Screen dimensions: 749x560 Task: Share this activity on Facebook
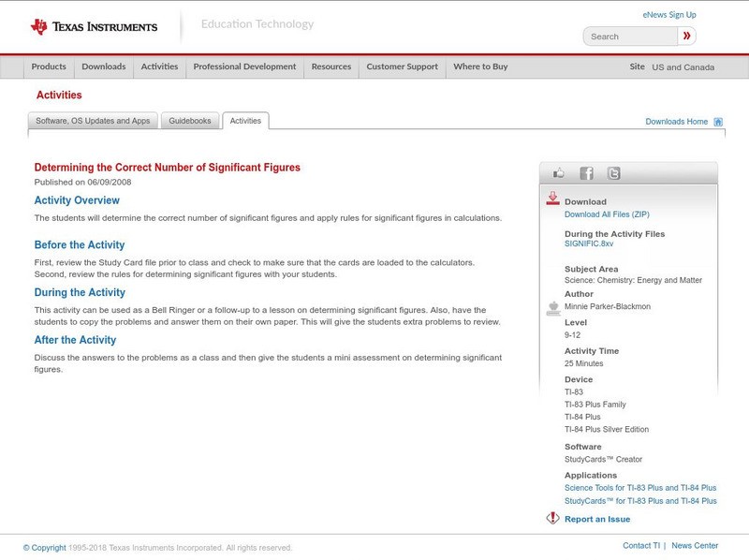pyautogui.click(x=586, y=172)
